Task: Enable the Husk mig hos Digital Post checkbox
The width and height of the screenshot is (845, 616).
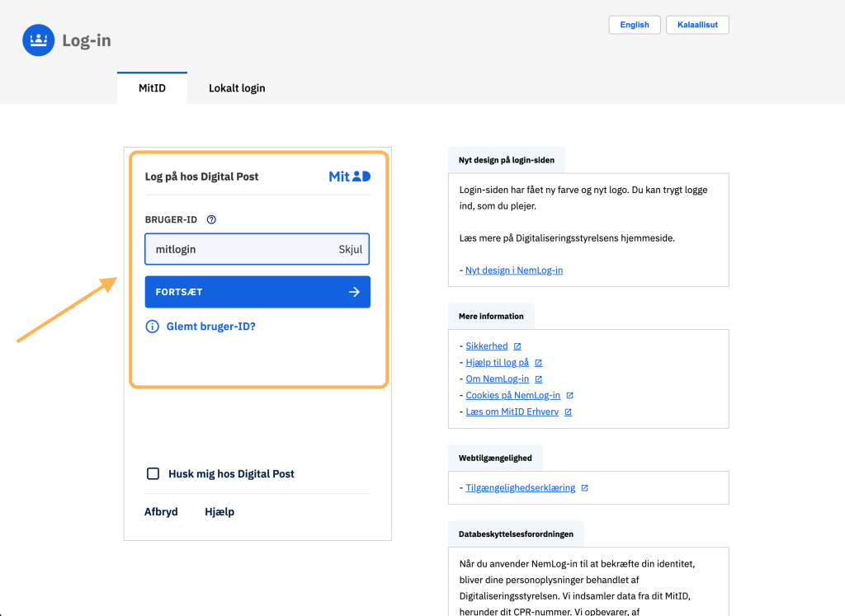Action: pyautogui.click(x=153, y=473)
